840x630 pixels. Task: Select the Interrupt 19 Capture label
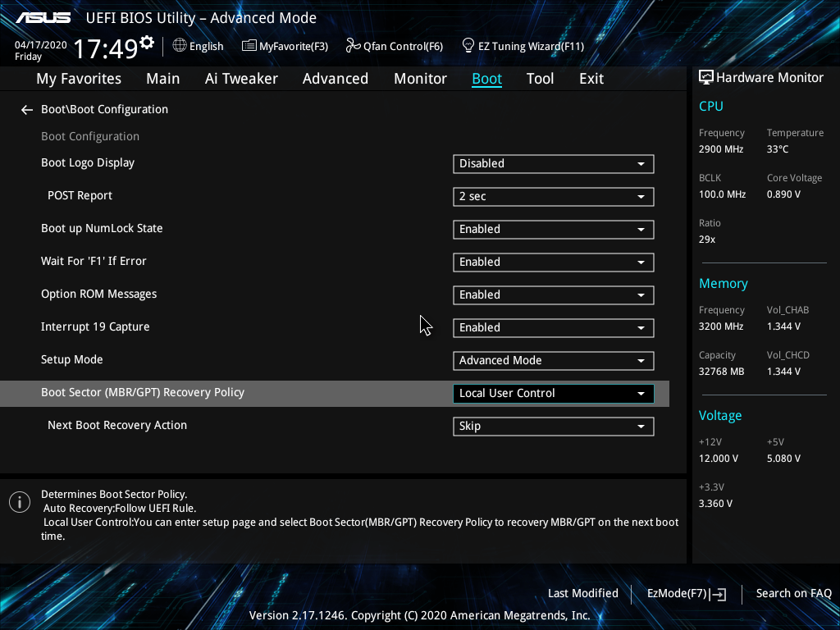click(x=95, y=326)
